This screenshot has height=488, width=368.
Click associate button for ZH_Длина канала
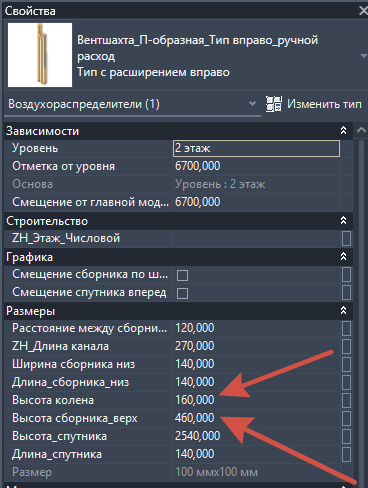pos(346,347)
